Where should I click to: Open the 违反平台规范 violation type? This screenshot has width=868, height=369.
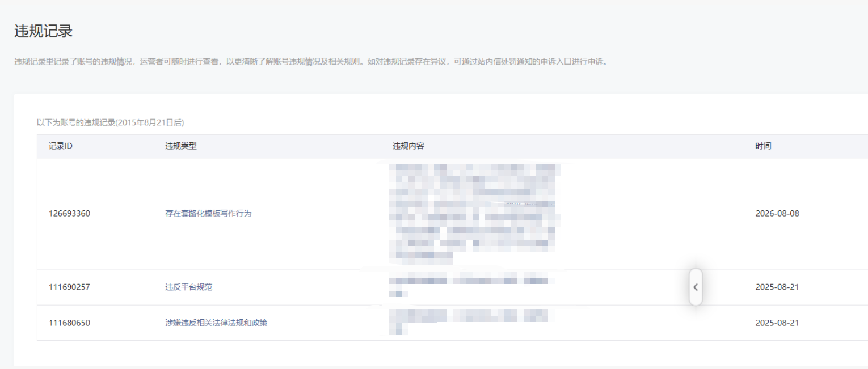pos(189,287)
